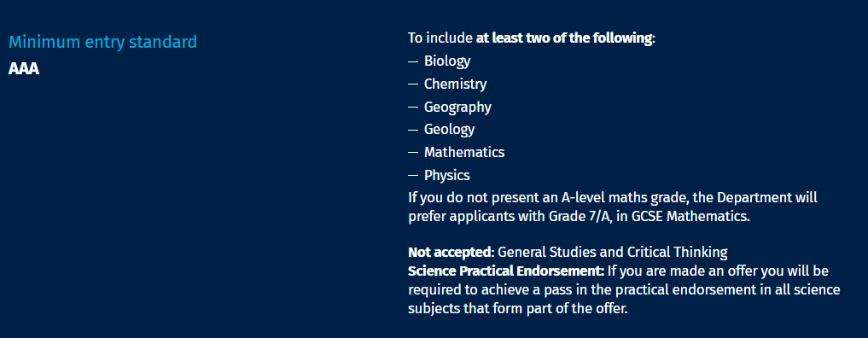Click the dash bullet before Physics

click(413, 176)
